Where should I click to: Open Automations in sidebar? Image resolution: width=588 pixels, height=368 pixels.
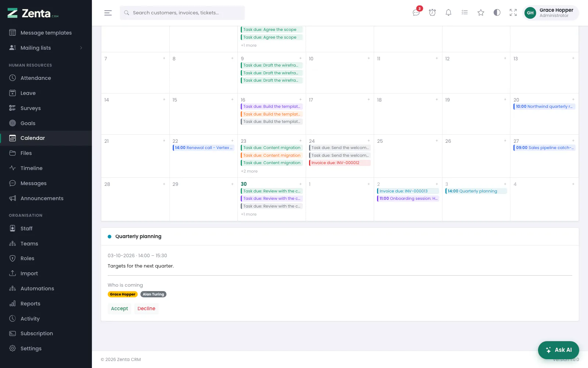46,289
